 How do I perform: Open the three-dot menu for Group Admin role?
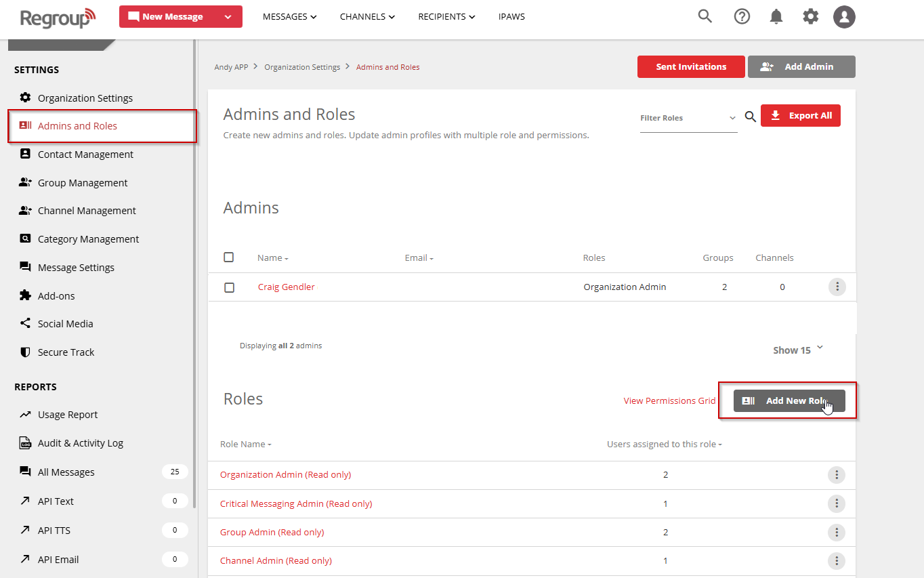(837, 532)
